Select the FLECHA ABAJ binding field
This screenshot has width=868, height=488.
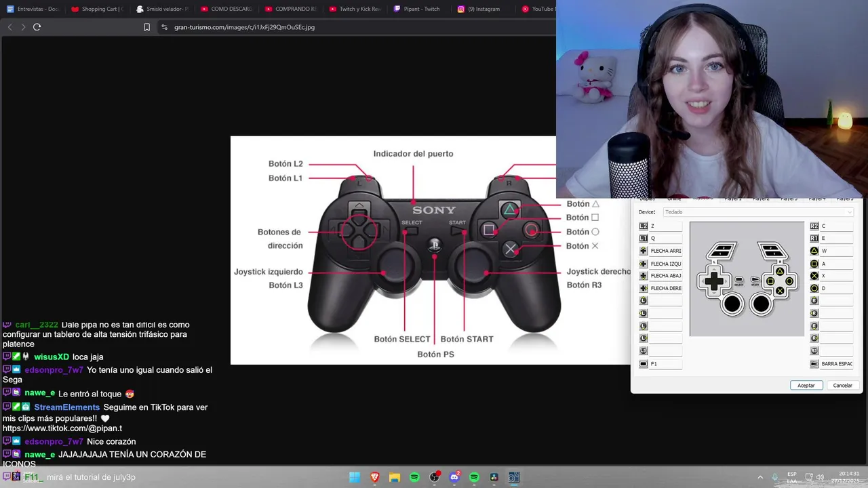click(x=666, y=276)
